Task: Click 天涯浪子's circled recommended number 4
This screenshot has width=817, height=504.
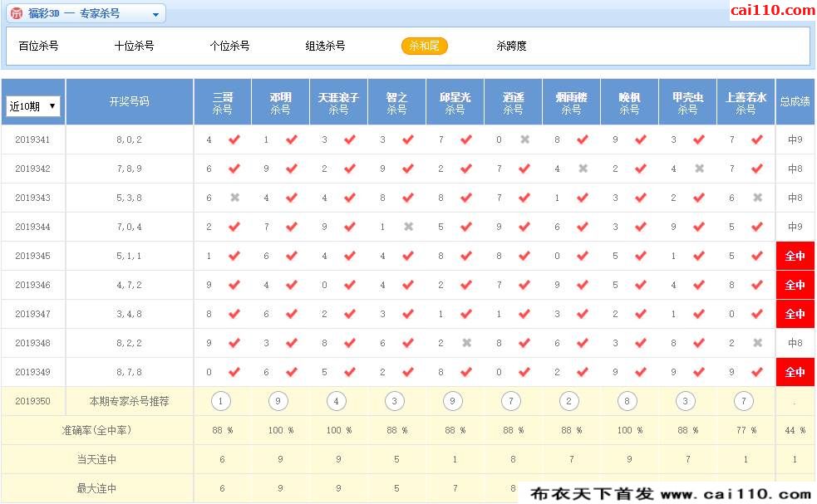Action: click(336, 401)
